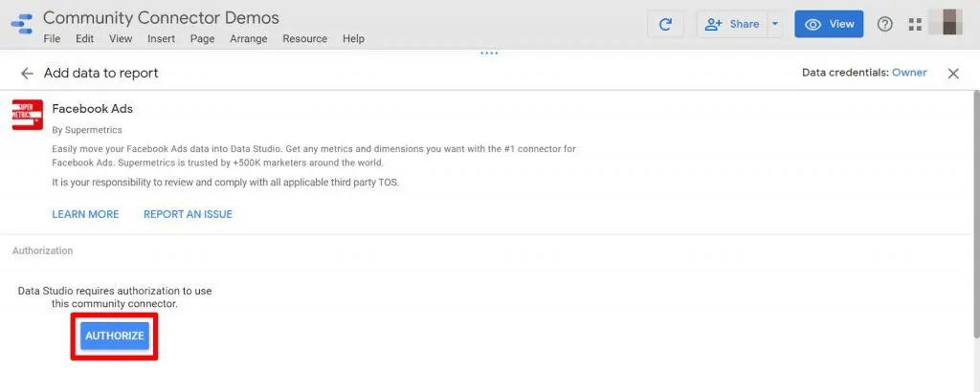Click the Authorize button
This screenshot has width=980, height=392.
pyautogui.click(x=115, y=336)
